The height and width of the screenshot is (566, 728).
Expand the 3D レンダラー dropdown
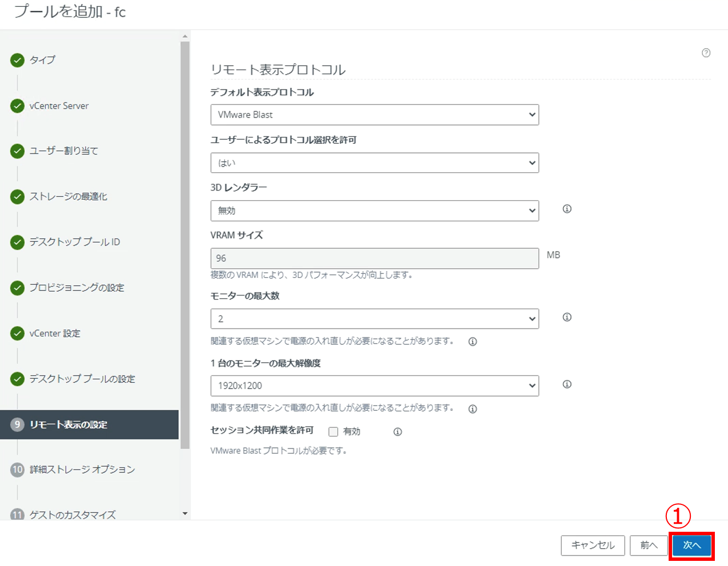(375, 211)
